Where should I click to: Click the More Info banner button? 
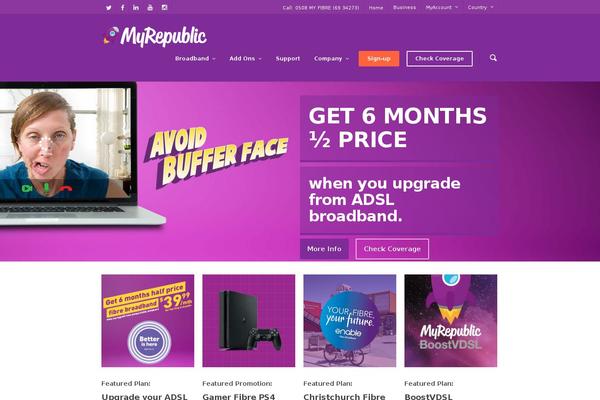(x=324, y=249)
